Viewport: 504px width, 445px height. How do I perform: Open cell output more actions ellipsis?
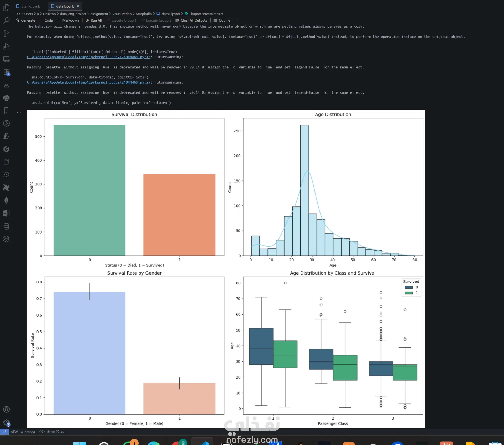point(19,112)
